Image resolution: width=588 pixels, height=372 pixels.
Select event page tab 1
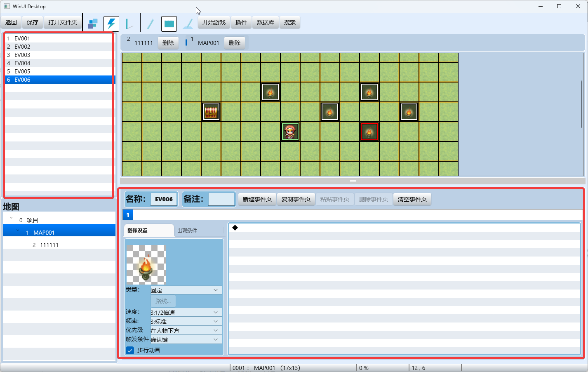tap(128, 215)
